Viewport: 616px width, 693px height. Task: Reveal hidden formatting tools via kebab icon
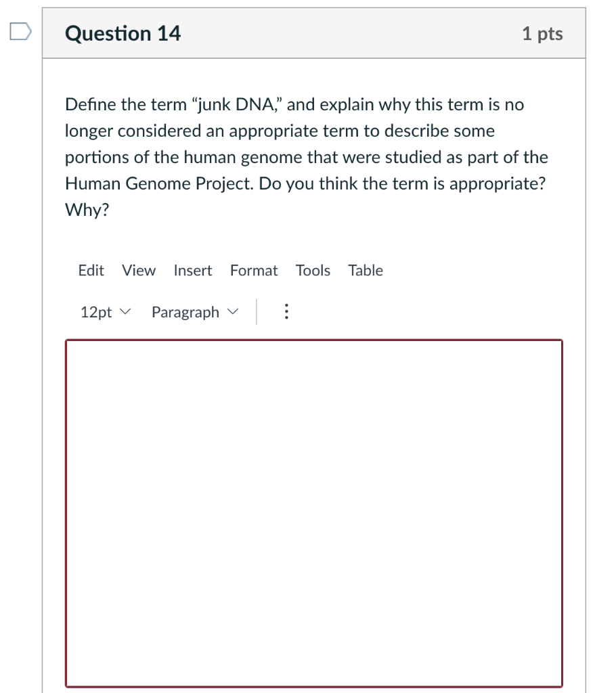pyautogui.click(x=286, y=311)
